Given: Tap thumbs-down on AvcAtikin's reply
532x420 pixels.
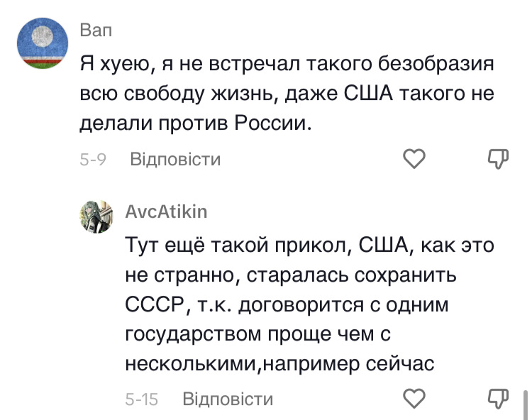Looking at the screenshot, I should coord(500,397).
